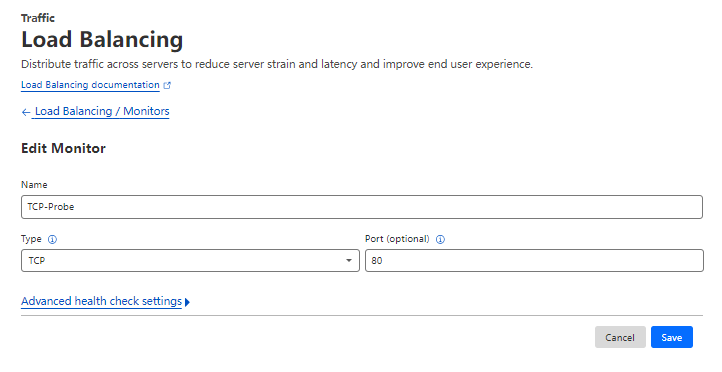This screenshot has height=372, width=722.
Task: Click the Load Balancing page title
Action: [x=102, y=40]
